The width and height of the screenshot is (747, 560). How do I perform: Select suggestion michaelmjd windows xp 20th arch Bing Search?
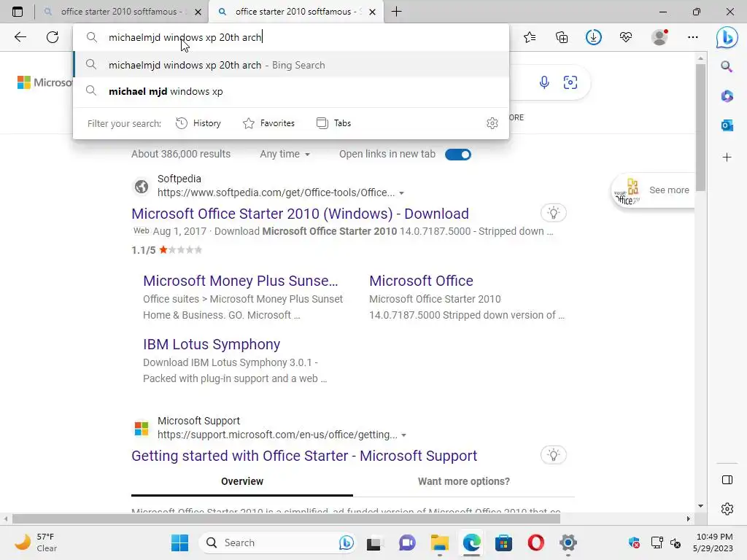click(291, 65)
